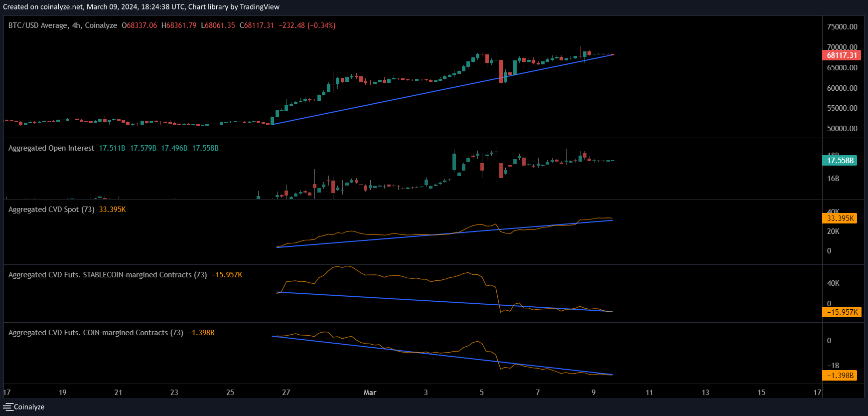The image size is (868, 416).
Task: Click the 4h timeframe in chart title
Action: tap(76, 25)
